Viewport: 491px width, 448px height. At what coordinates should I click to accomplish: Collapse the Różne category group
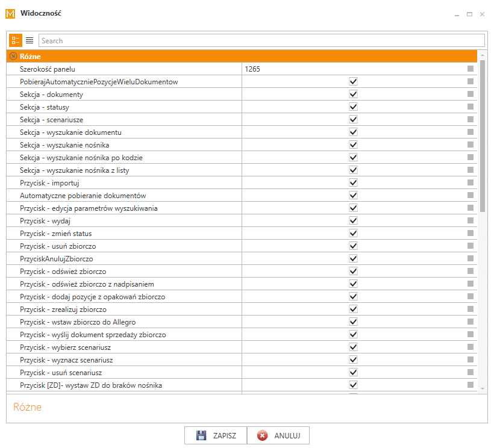tap(13, 56)
